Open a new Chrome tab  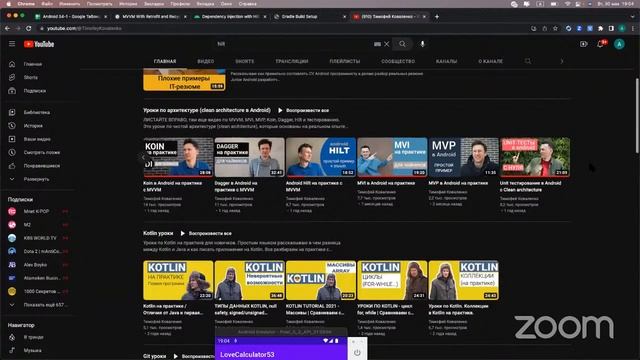tap(437, 16)
